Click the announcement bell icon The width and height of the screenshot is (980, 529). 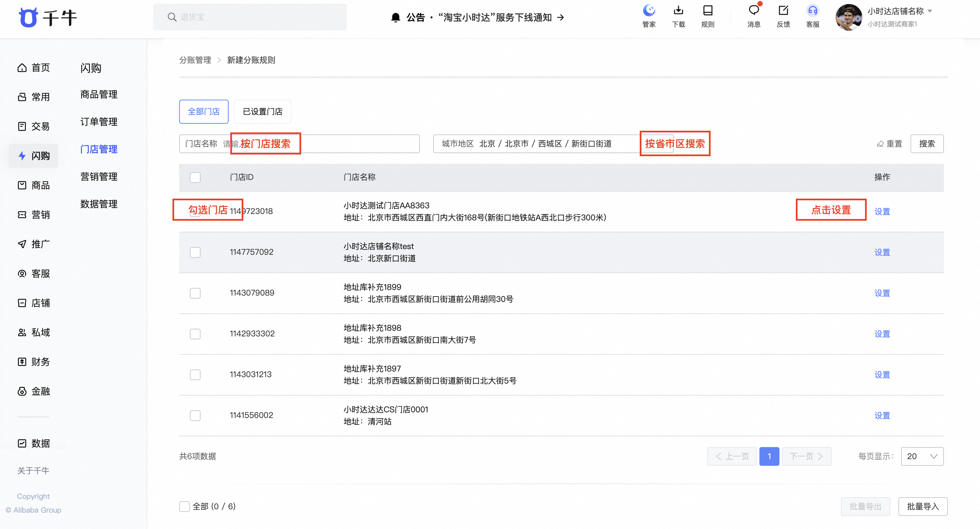coord(396,17)
